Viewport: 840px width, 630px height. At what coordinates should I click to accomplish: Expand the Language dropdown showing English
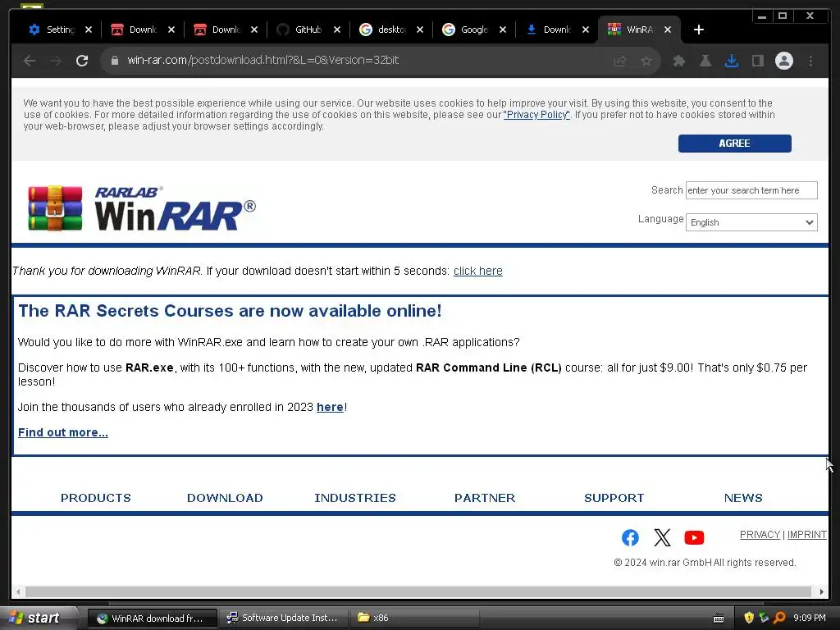[751, 222]
